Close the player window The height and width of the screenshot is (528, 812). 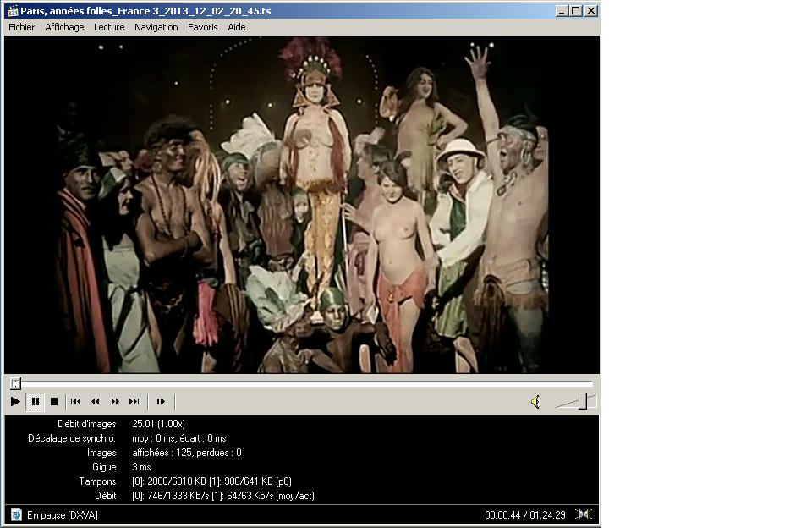coord(591,11)
